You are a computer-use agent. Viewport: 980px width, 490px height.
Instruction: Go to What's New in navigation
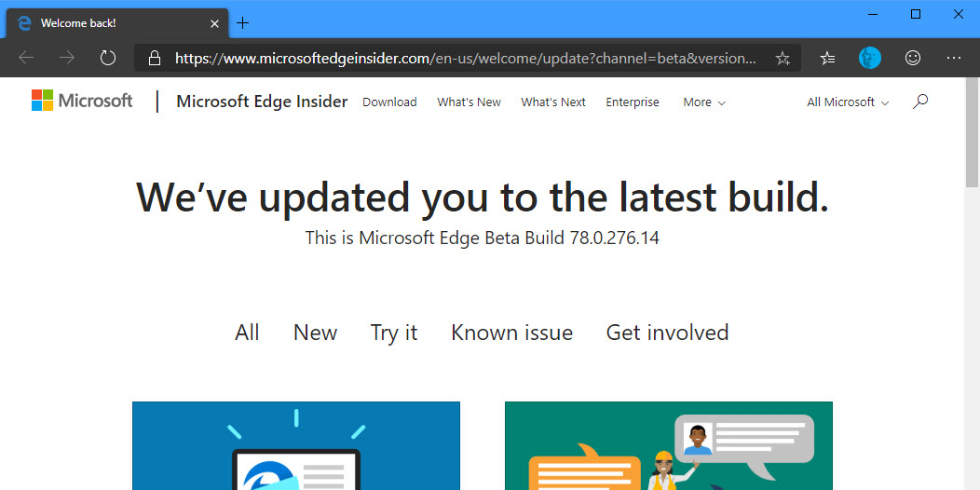[x=469, y=102]
